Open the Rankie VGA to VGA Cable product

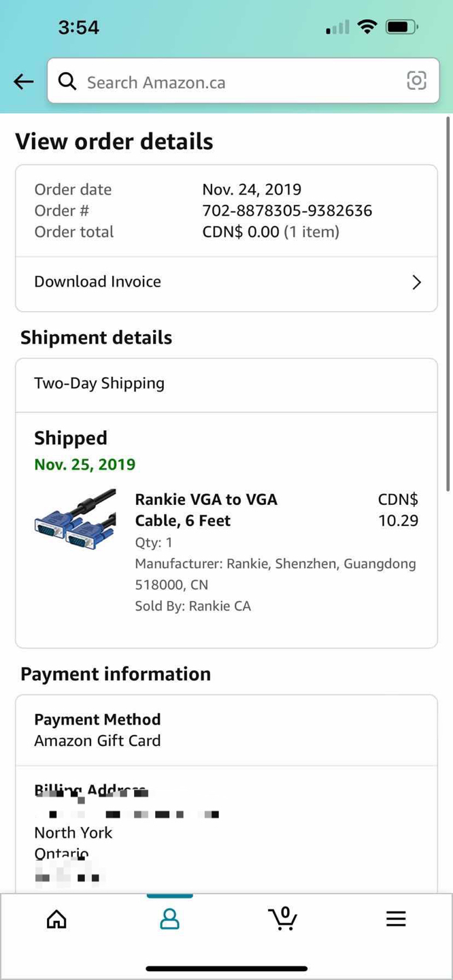pos(206,510)
